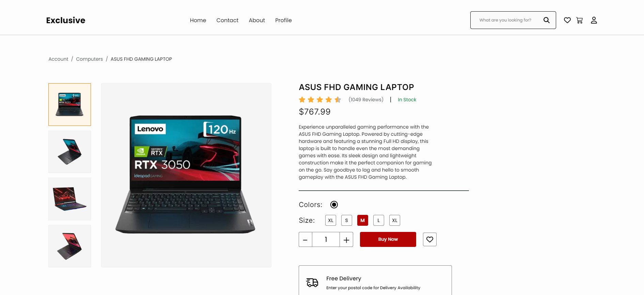Add product to wishlist with heart button

[430, 239]
